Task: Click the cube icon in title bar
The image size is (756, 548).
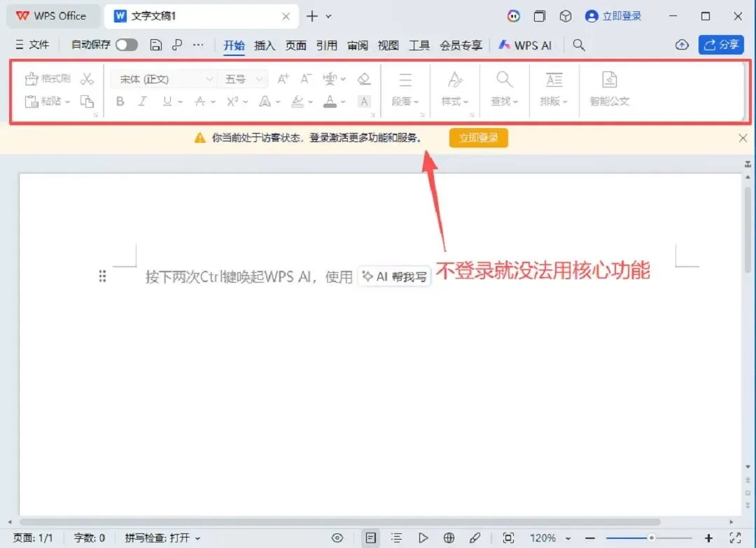Action: [x=565, y=16]
